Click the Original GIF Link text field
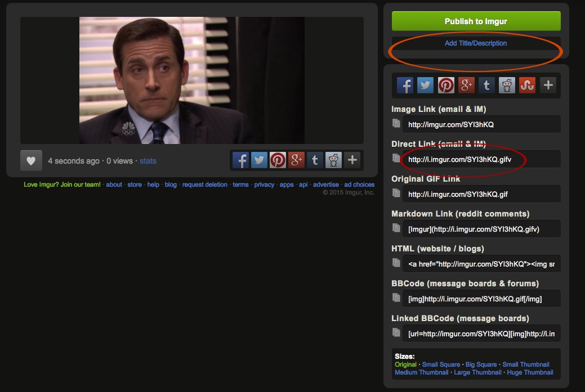585x392 pixels. [x=483, y=194]
